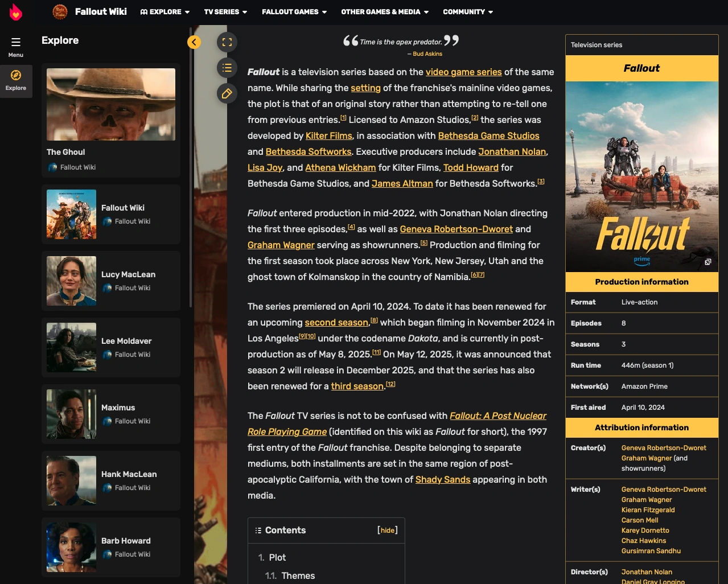Open COMMUNITY dropdown menu
This screenshot has width=728, height=584.
click(468, 11)
